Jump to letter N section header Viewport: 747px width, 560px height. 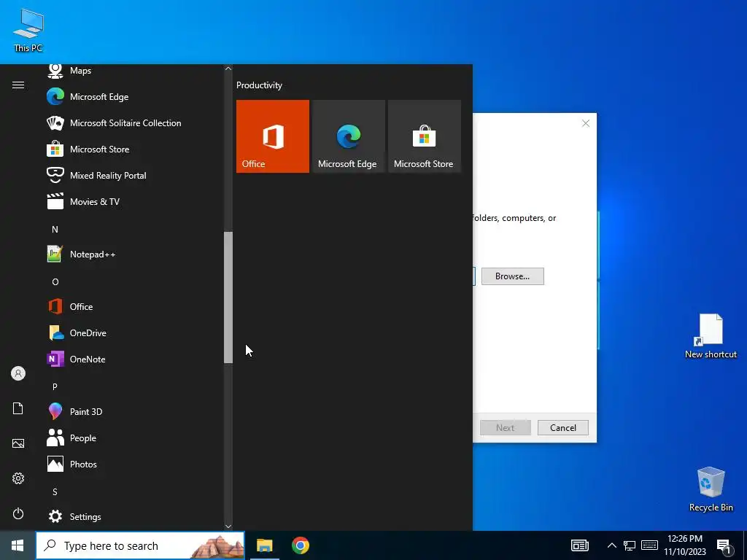click(55, 230)
